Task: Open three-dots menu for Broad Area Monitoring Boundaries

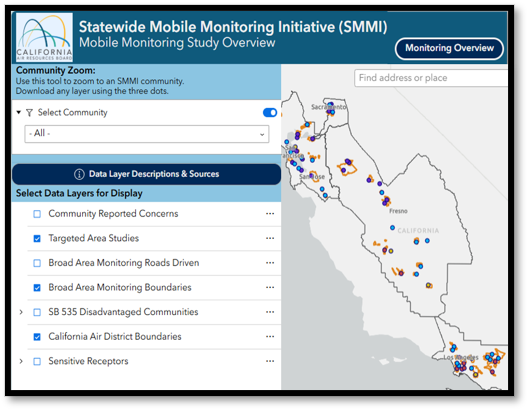Action: pos(270,287)
